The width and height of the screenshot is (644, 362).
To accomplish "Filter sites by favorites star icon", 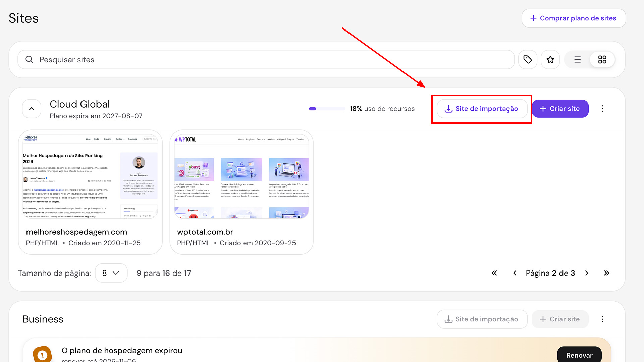I will pyautogui.click(x=550, y=60).
